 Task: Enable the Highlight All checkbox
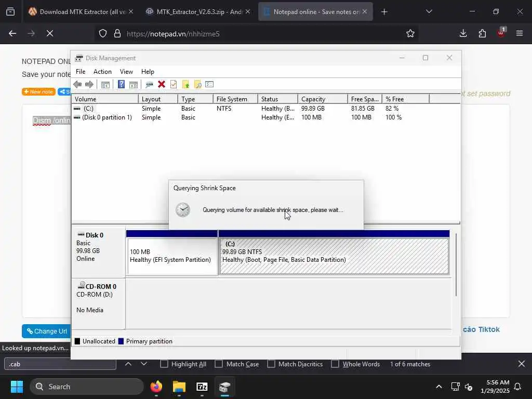click(164, 364)
